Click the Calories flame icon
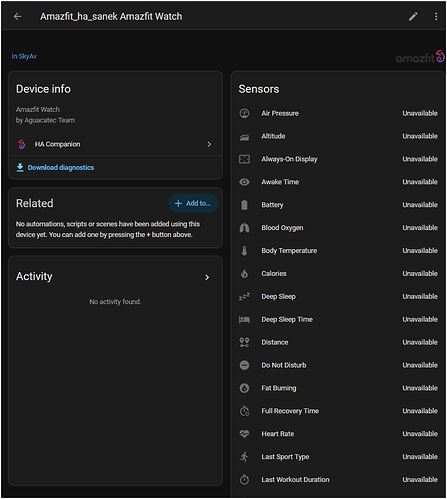Image resolution: width=447 pixels, height=499 pixels. click(244, 274)
